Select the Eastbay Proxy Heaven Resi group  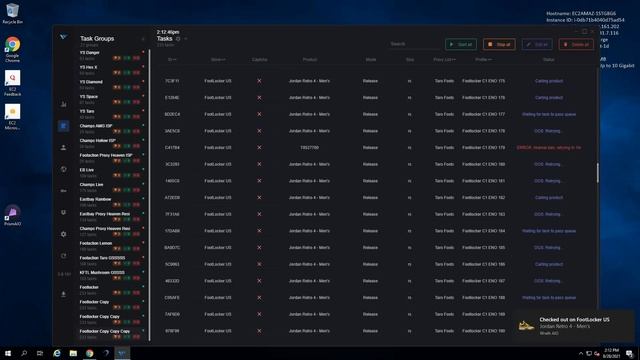point(111,216)
